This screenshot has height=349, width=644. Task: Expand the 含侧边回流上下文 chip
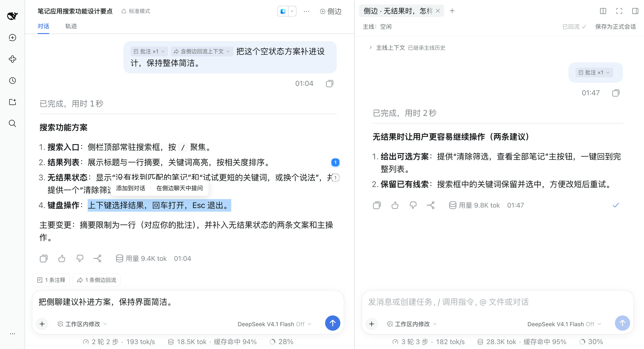tap(202, 51)
